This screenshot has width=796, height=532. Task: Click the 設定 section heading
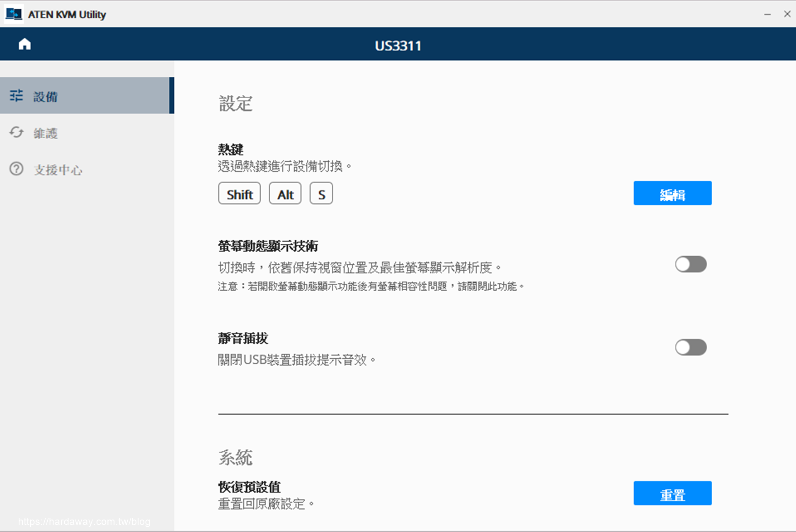tap(235, 104)
